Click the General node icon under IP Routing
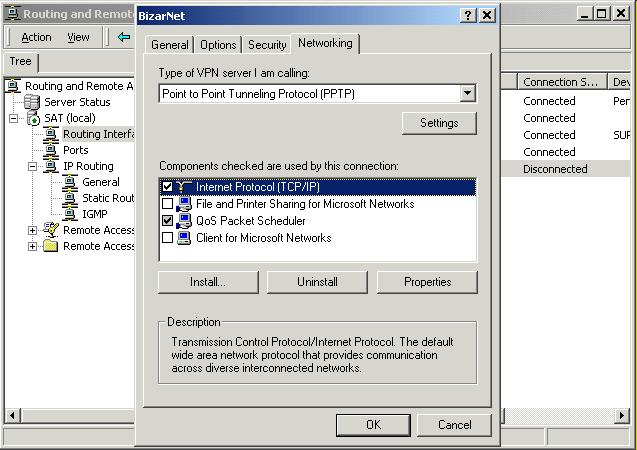This screenshot has width=637, height=450. coord(70,182)
